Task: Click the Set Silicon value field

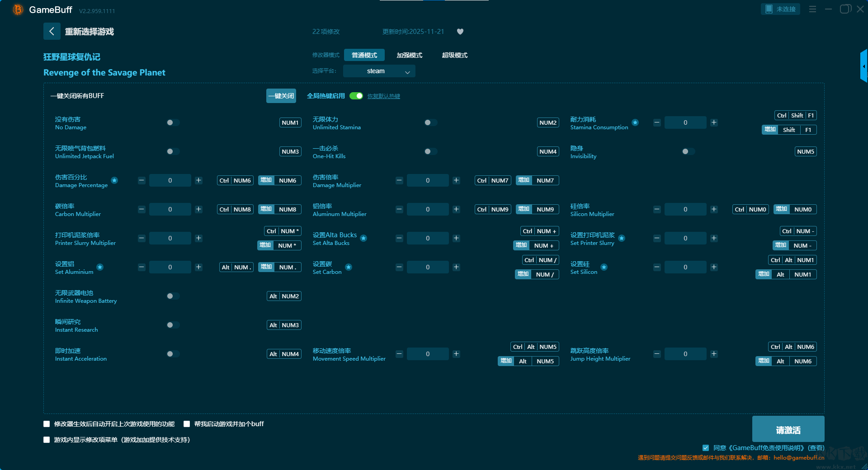Action: coord(685,267)
